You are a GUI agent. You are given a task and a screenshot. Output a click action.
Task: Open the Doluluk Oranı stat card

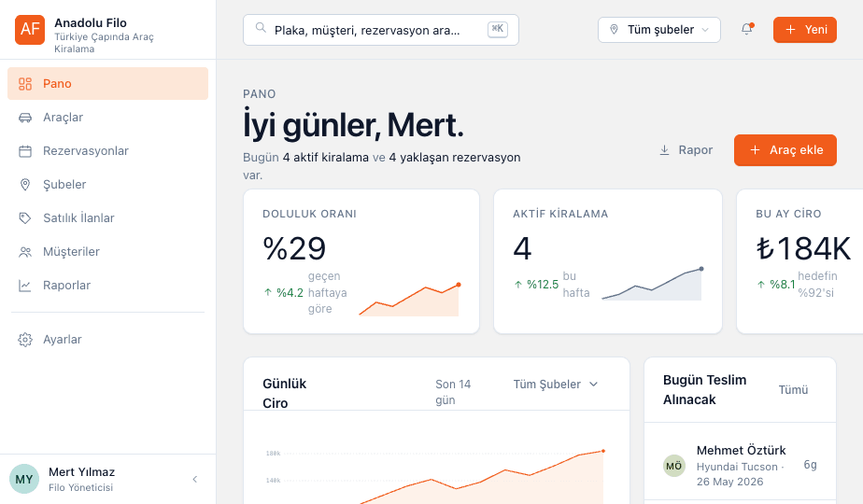(x=361, y=261)
